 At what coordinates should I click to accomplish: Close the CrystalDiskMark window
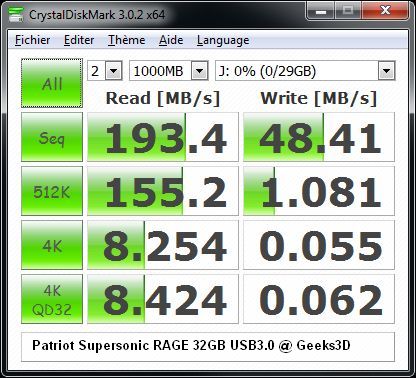pyautogui.click(x=385, y=11)
